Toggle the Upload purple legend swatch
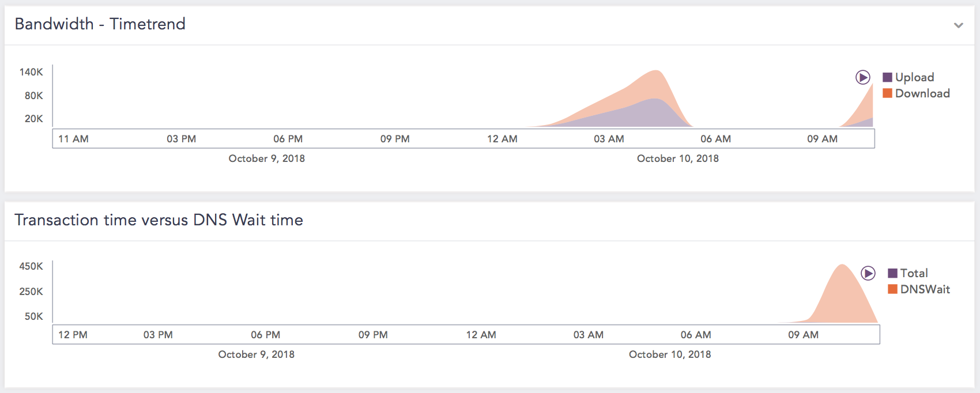980x393 pixels. pyautogui.click(x=888, y=77)
